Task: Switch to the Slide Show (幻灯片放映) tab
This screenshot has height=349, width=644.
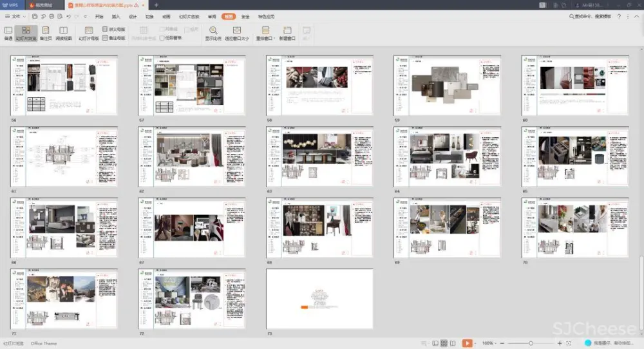Action: tap(189, 16)
